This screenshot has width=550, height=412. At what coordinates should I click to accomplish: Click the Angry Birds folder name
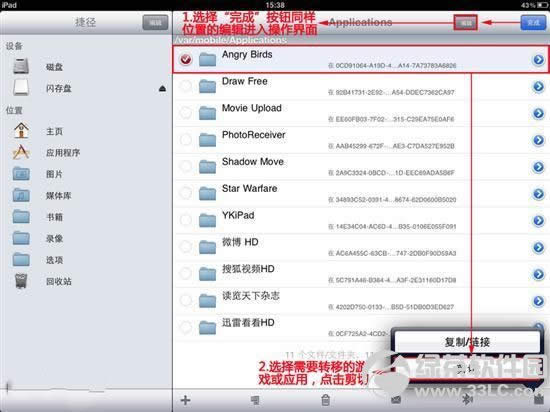[247, 54]
